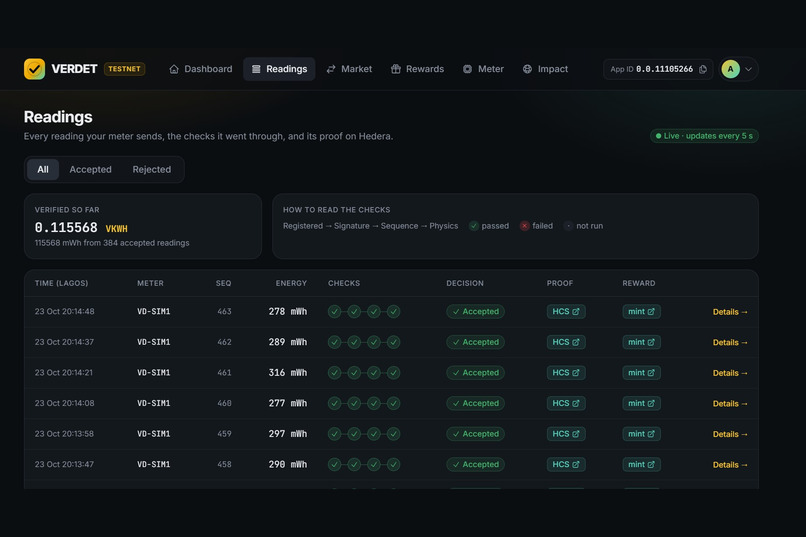Open mint reward link for 316 mWh reading
The width and height of the screenshot is (806, 537).
point(642,373)
